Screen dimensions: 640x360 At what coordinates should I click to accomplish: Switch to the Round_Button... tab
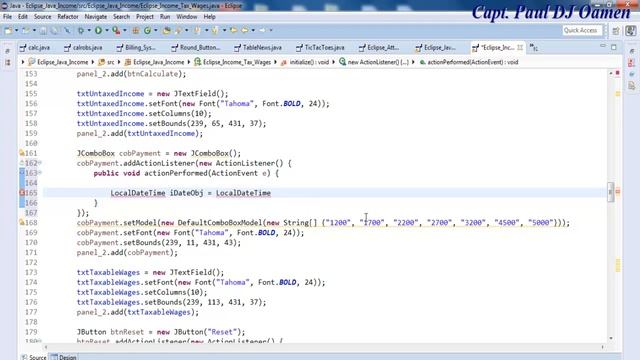196,48
